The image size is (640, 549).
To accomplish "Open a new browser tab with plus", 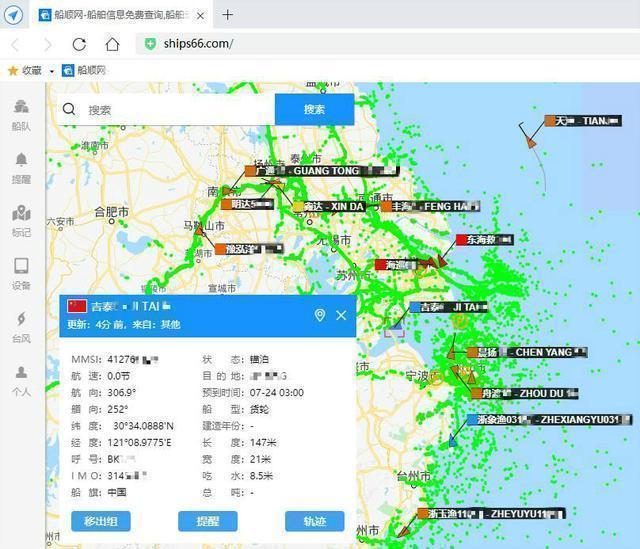I will coord(228,15).
